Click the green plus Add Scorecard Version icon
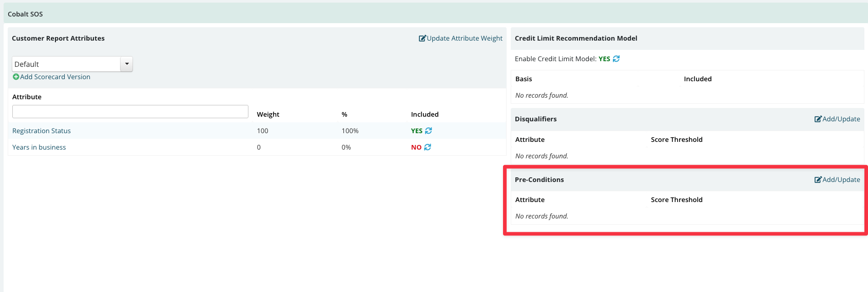Viewport: 868px width, 292px height. click(16, 77)
